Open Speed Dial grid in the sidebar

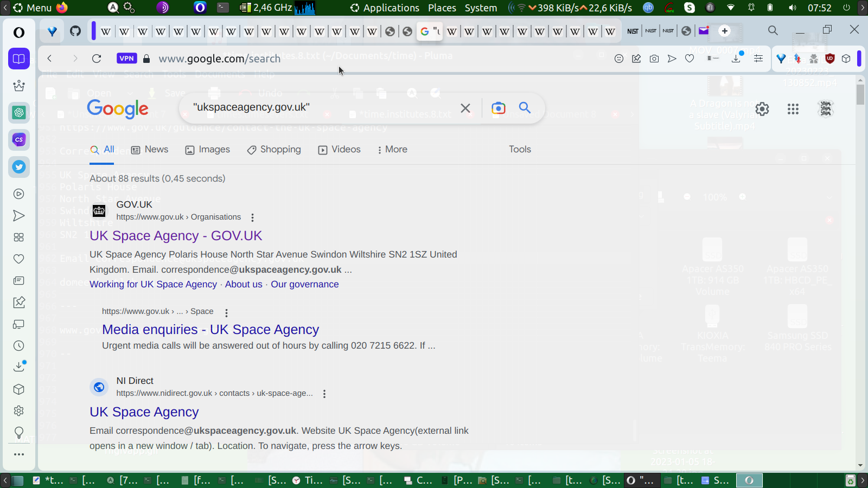19,237
